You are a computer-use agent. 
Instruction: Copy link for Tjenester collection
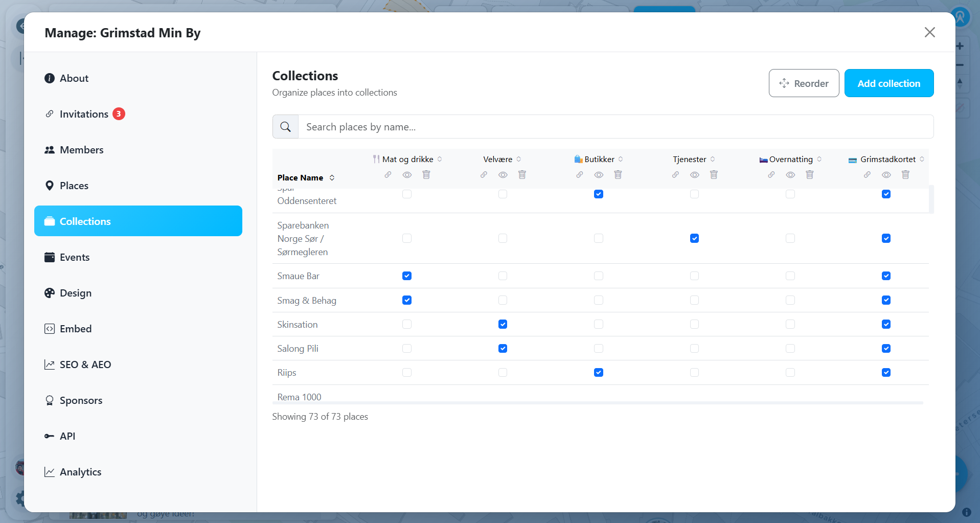click(x=675, y=175)
